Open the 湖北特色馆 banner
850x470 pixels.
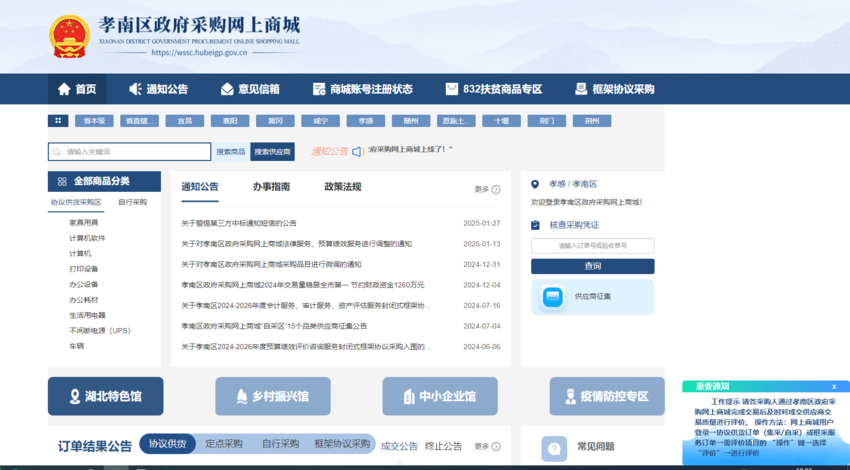(x=105, y=396)
